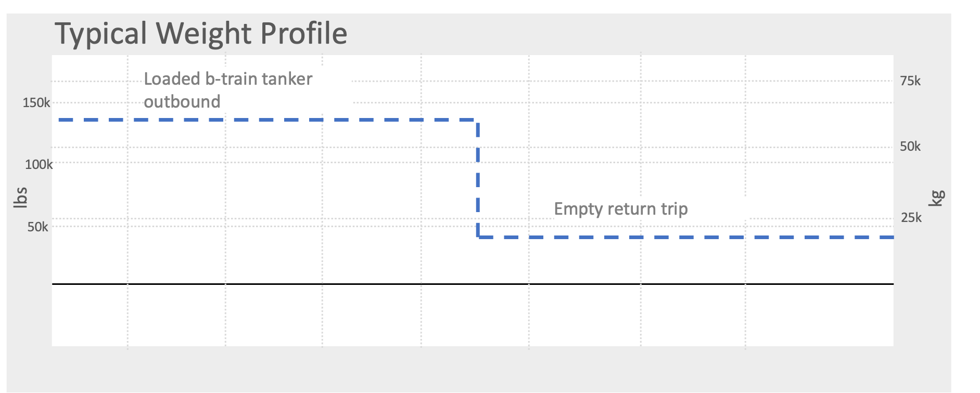Select the vertical blue dashed drop segment
The height and width of the screenshot is (393, 980).
(478, 179)
